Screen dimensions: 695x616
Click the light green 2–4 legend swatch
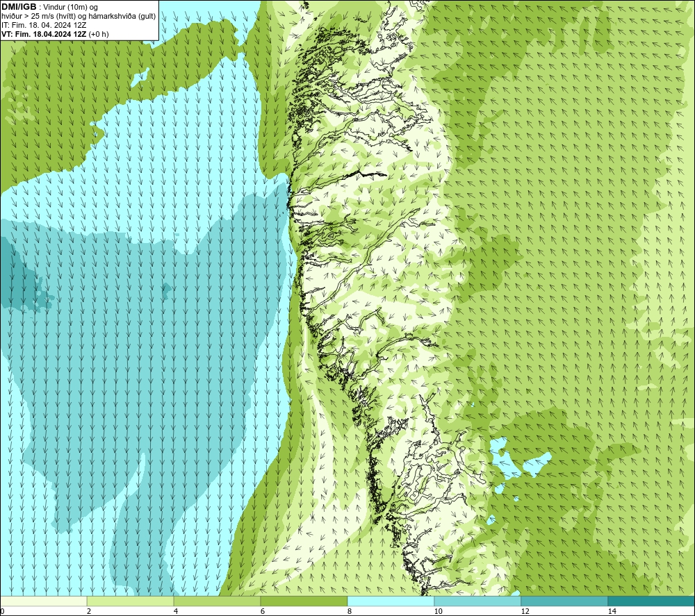[131, 601]
